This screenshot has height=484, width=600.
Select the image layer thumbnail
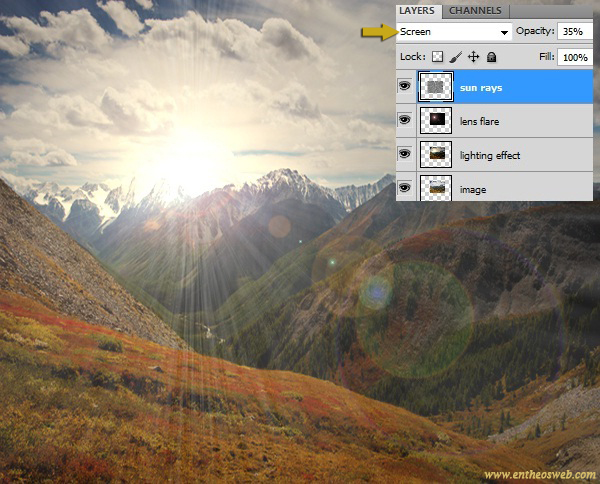(x=436, y=187)
